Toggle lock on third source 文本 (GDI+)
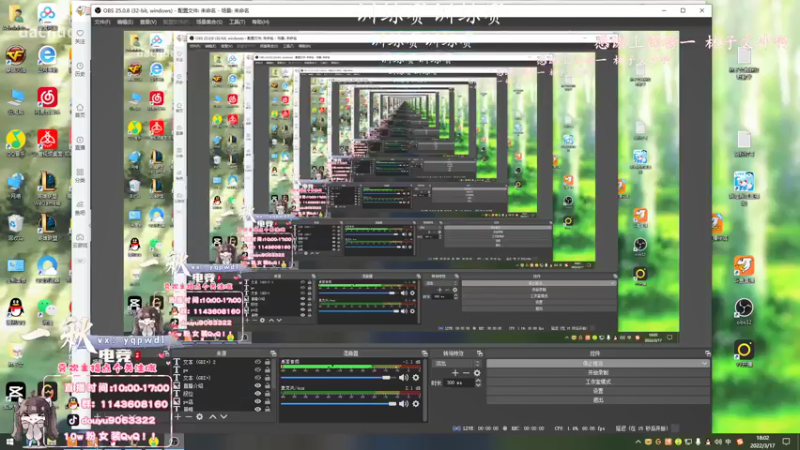 (x=267, y=378)
